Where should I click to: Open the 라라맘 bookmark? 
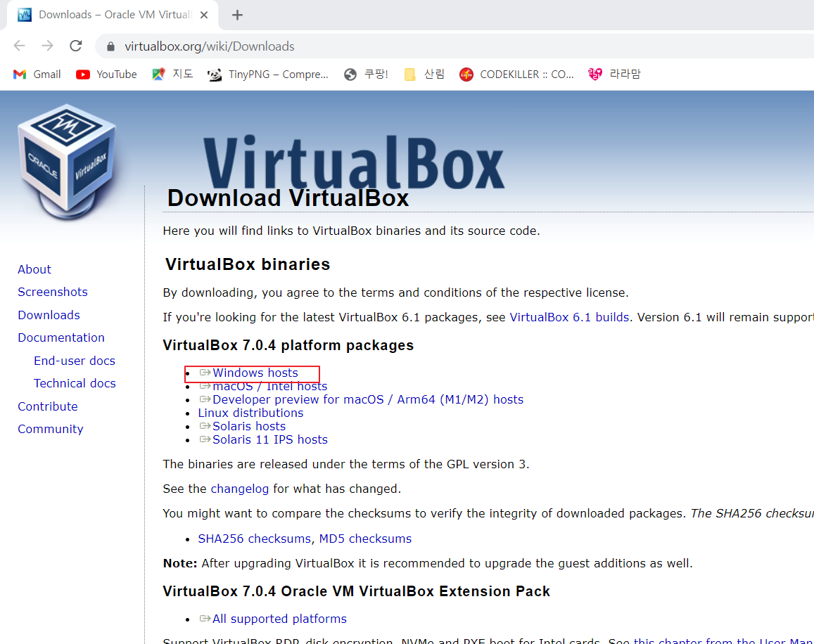click(x=614, y=75)
